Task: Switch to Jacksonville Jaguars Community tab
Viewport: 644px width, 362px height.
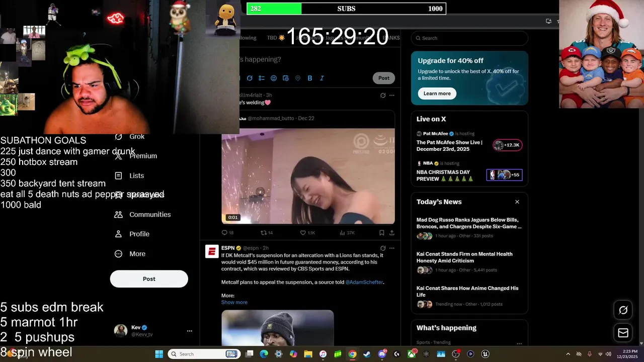Action: coord(334,38)
